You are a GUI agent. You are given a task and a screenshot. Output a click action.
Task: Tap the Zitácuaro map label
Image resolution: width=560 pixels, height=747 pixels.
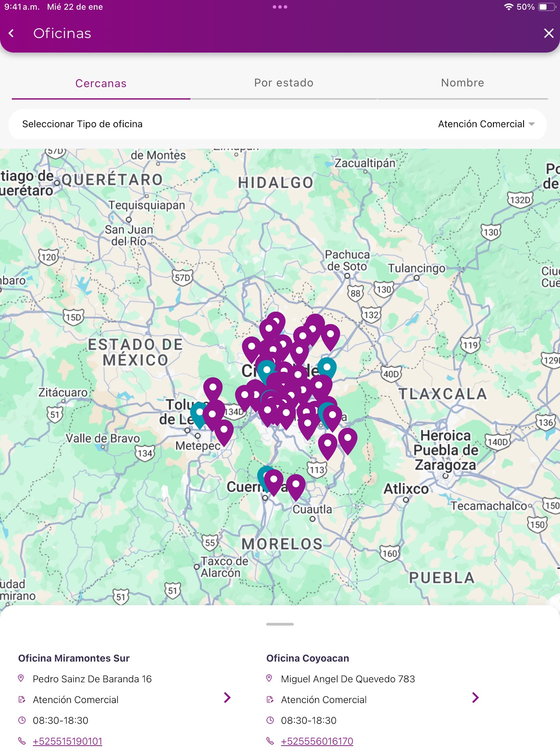point(63,392)
